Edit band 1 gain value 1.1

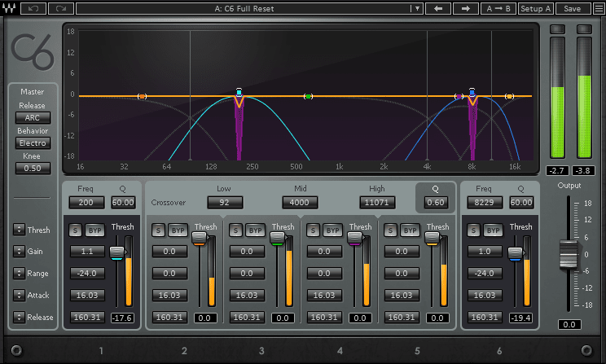click(x=87, y=251)
